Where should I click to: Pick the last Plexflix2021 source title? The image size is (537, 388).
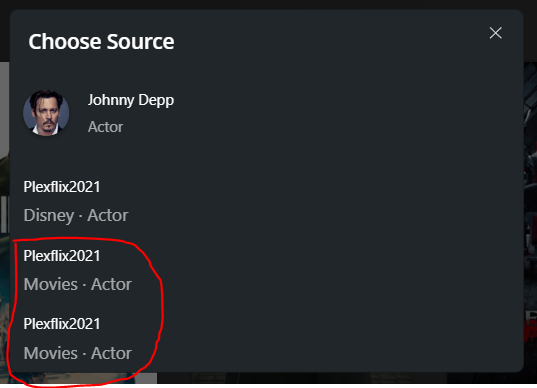[62, 324]
